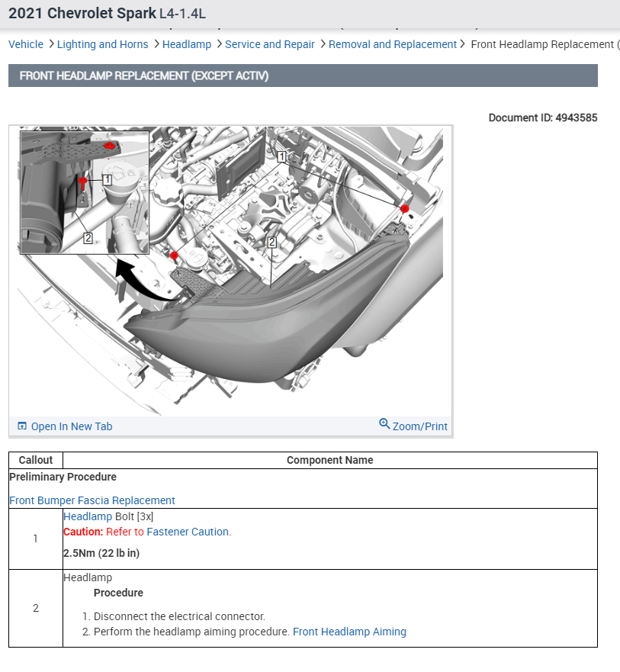Open Removal and Replacement breadcrumb
This screenshot has width=620, height=672.
coord(393,44)
